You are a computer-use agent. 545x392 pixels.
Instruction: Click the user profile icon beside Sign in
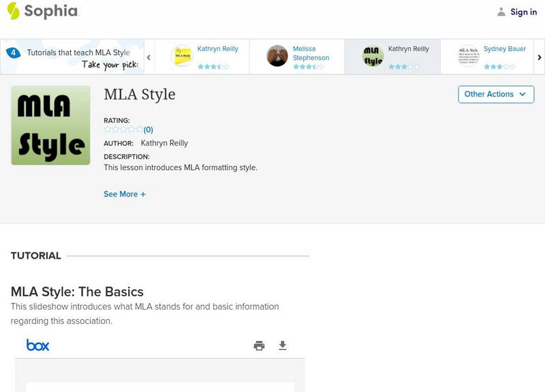pos(501,12)
